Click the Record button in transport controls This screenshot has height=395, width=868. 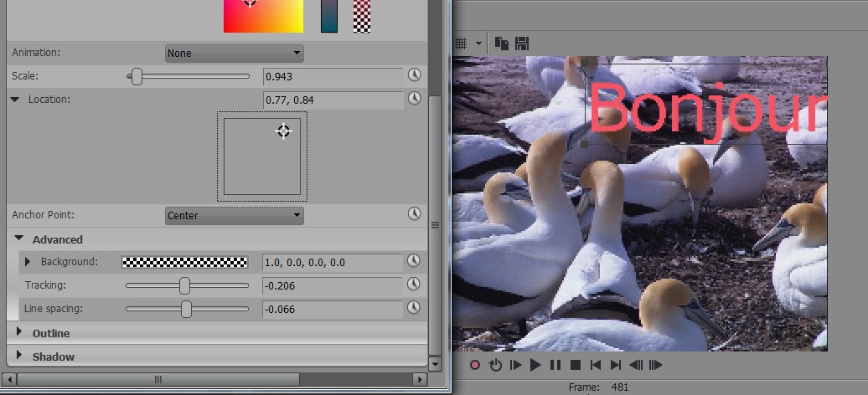click(x=475, y=366)
